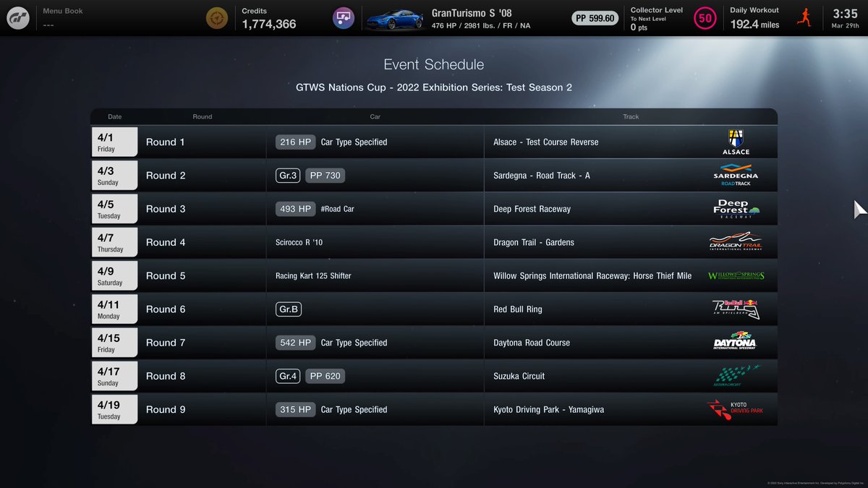Image resolution: width=868 pixels, height=488 pixels.
Task: Click the 315 HP badge
Action: (295, 409)
